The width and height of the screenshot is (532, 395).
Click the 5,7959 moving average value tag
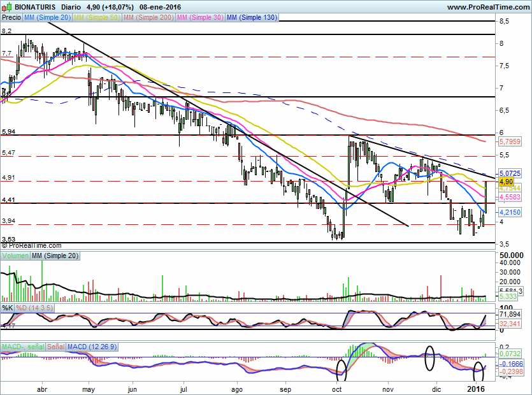tap(510, 141)
